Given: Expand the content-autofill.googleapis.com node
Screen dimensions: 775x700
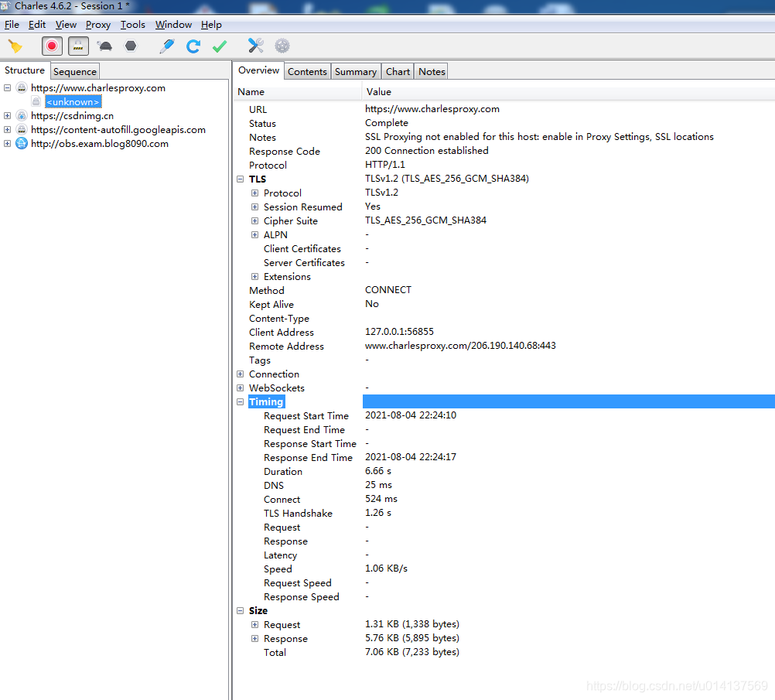Looking at the screenshot, I should pyautogui.click(x=8, y=129).
